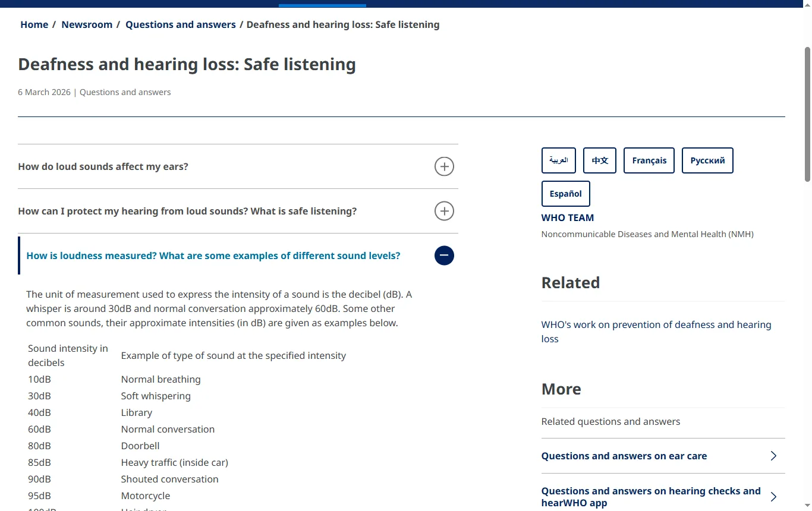Click the '6 March 2026' date text
The image size is (812, 511).
tap(44, 92)
